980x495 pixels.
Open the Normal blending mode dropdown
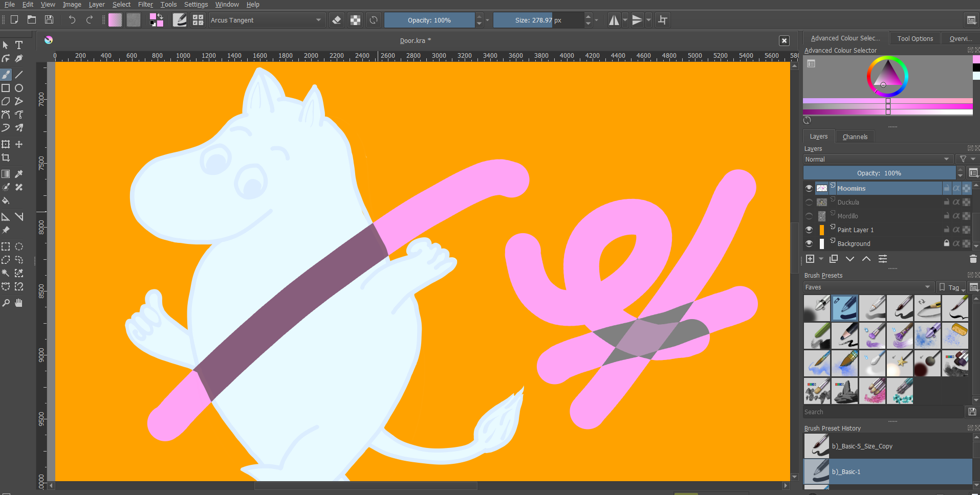[877, 160]
